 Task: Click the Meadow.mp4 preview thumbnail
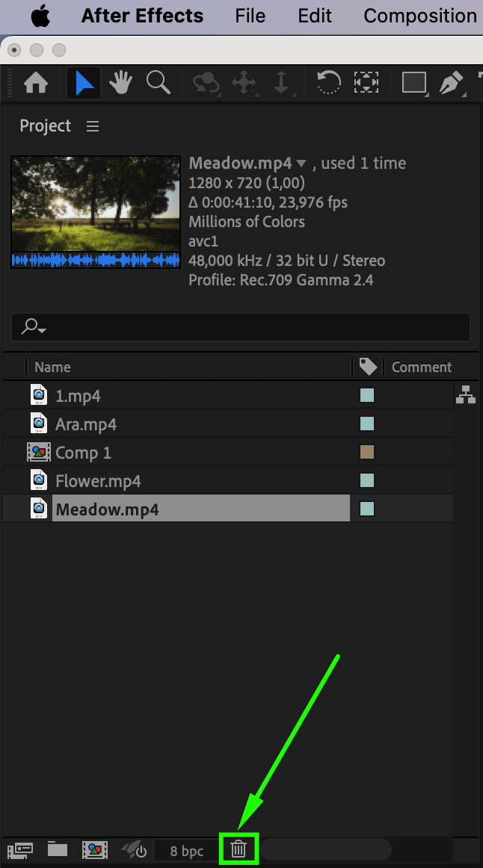click(x=96, y=212)
